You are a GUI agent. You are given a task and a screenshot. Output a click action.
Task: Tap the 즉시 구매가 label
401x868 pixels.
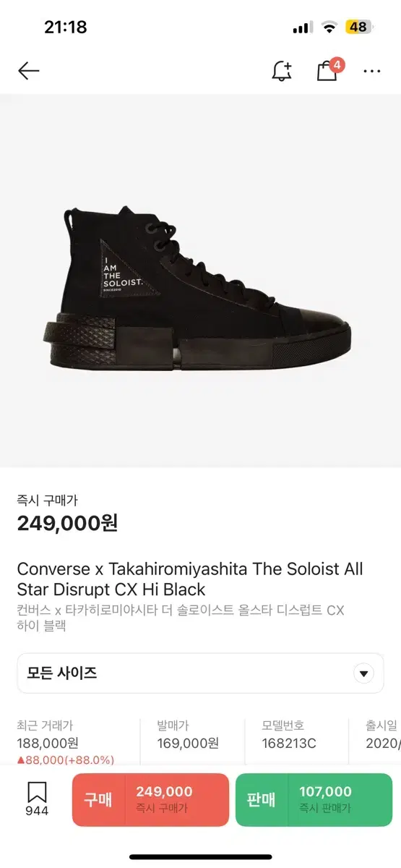click(47, 500)
